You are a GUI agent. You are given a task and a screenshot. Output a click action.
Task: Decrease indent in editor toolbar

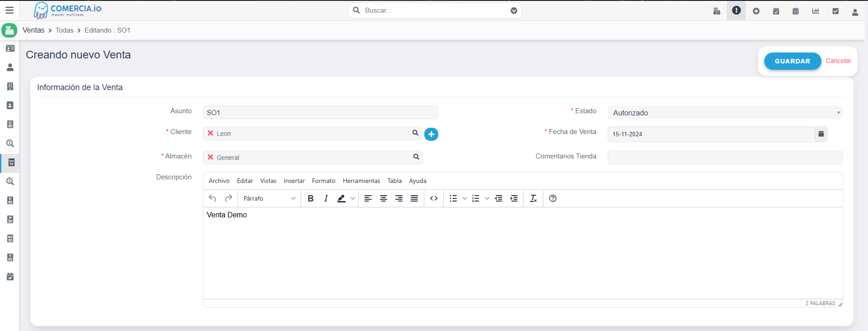pos(499,198)
